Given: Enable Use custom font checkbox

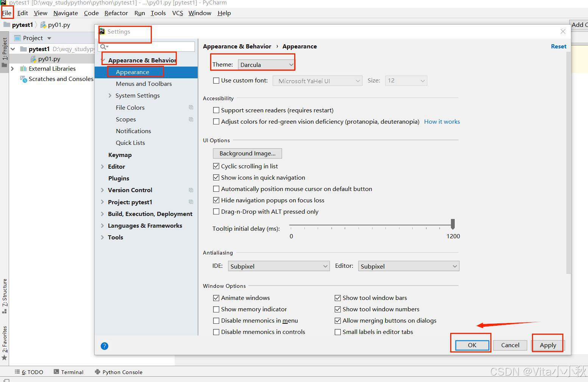Looking at the screenshot, I should [x=216, y=81].
